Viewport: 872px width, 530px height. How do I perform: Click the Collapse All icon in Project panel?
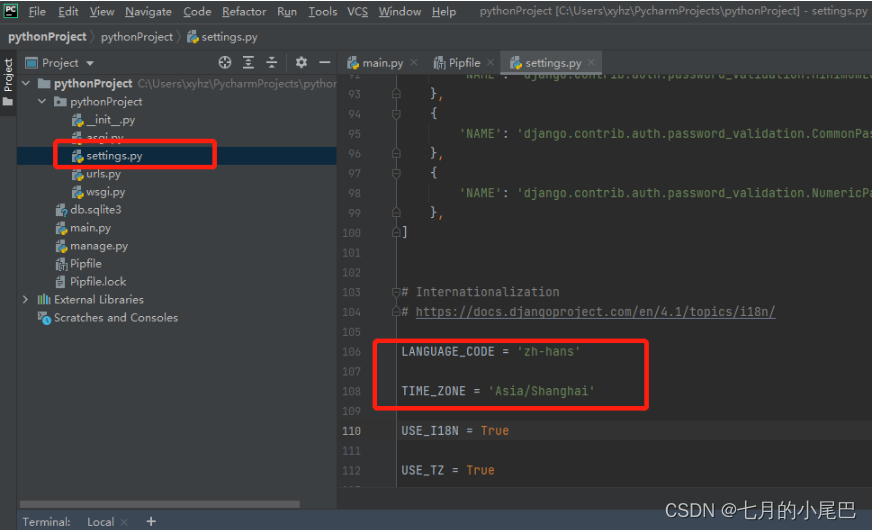271,62
